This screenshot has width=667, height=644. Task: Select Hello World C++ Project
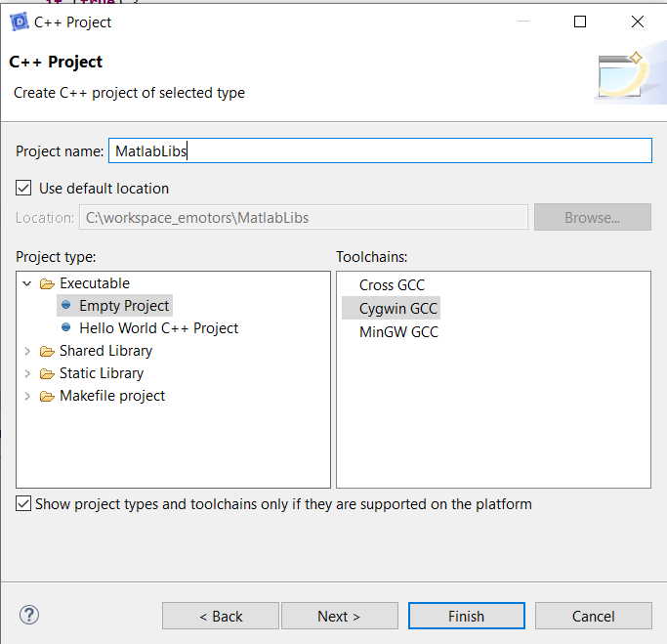pos(158,328)
